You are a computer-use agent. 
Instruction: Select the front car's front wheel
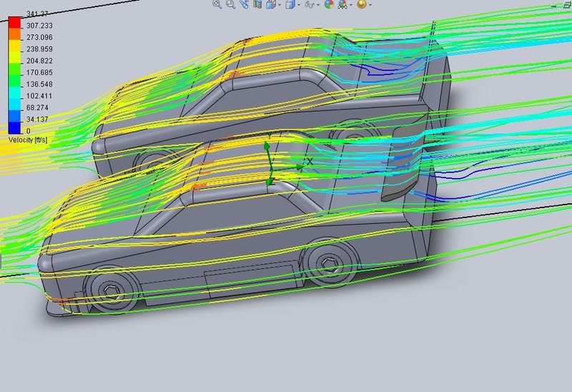click(x=112, y=290)
